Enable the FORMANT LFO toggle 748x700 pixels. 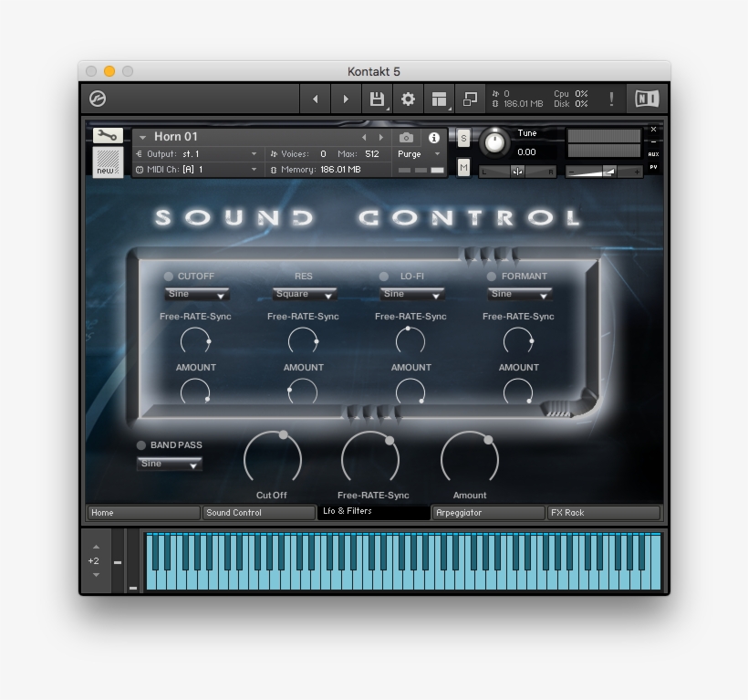click(491, 277)
